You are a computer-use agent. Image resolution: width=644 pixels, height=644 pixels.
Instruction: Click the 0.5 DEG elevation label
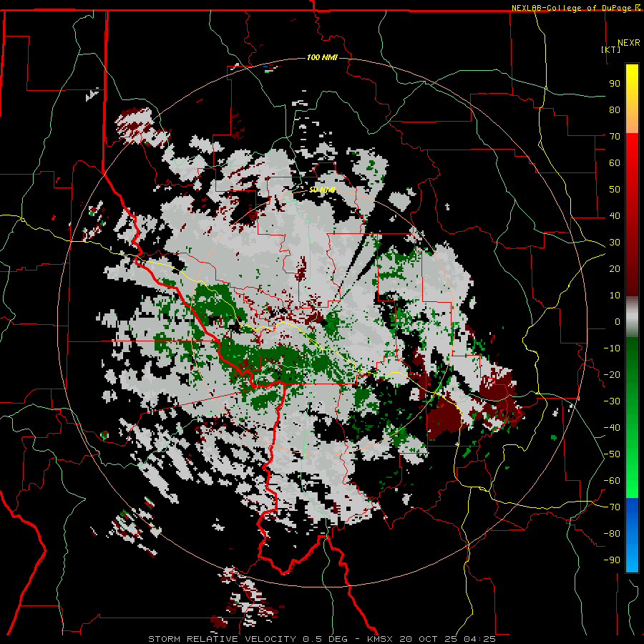pyautogui.click(x=324, y=639)
